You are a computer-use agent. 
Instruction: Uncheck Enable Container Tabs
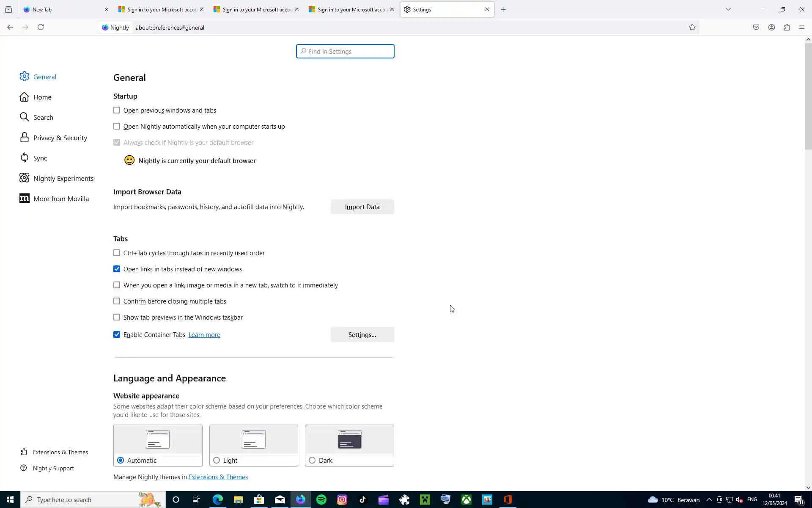click(117, 335)
